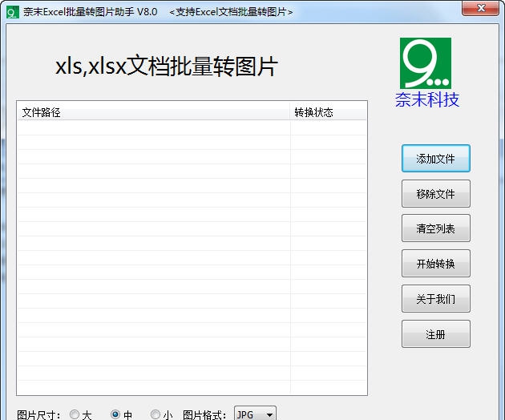
Task: Click the 转换状态 column header
Action: pyautogui.click(x=328, y=112)
